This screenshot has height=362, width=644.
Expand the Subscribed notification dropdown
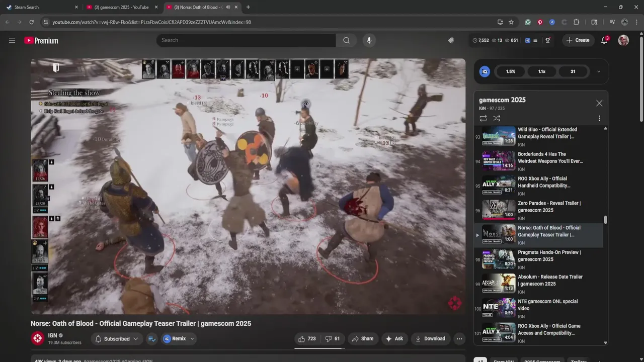(135, 339)
